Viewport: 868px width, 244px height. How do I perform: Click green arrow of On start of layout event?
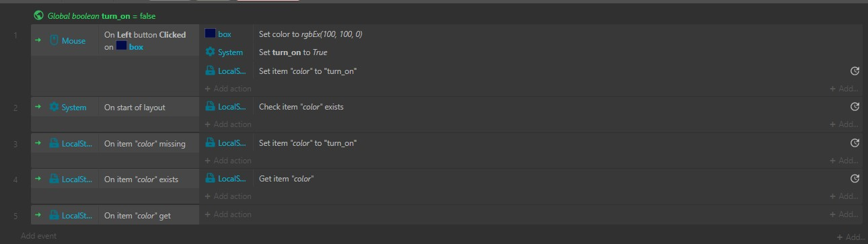coord(38,107)
